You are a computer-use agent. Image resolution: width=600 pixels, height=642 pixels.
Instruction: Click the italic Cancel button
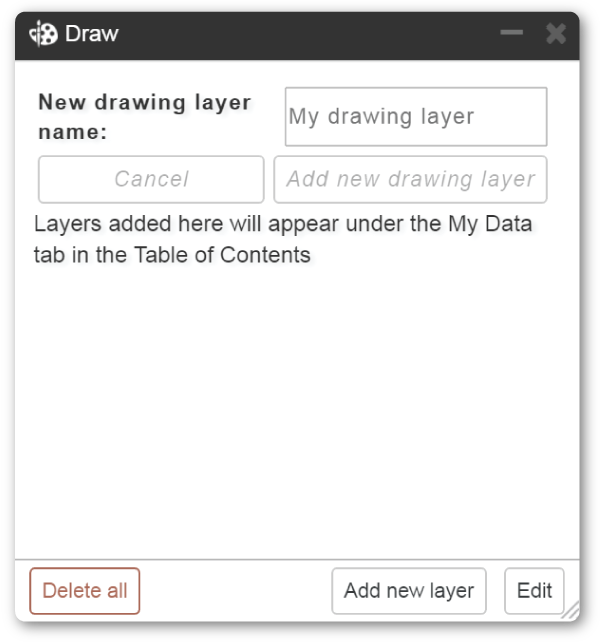tap(151, 179)
